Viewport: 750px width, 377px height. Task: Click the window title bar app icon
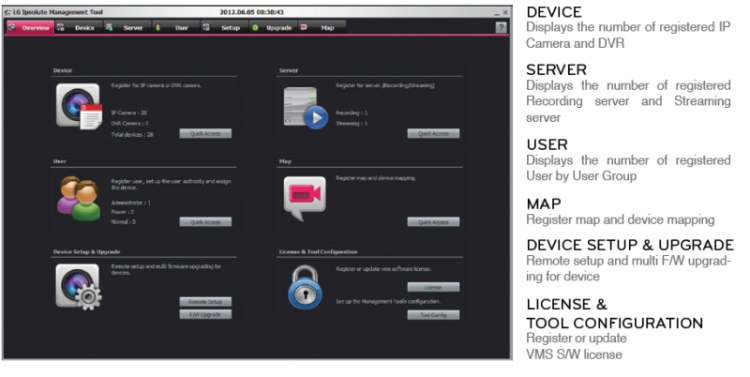tap(8, 12)
